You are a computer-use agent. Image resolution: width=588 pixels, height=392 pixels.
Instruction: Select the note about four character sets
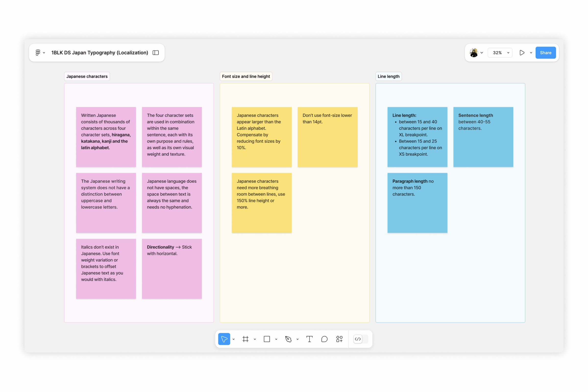172,137
